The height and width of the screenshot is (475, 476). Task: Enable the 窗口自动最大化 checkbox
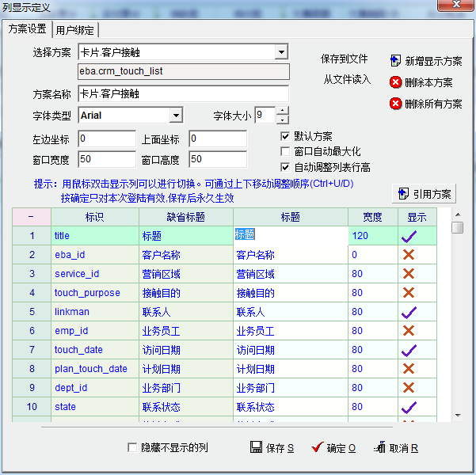tap(285, 151)
